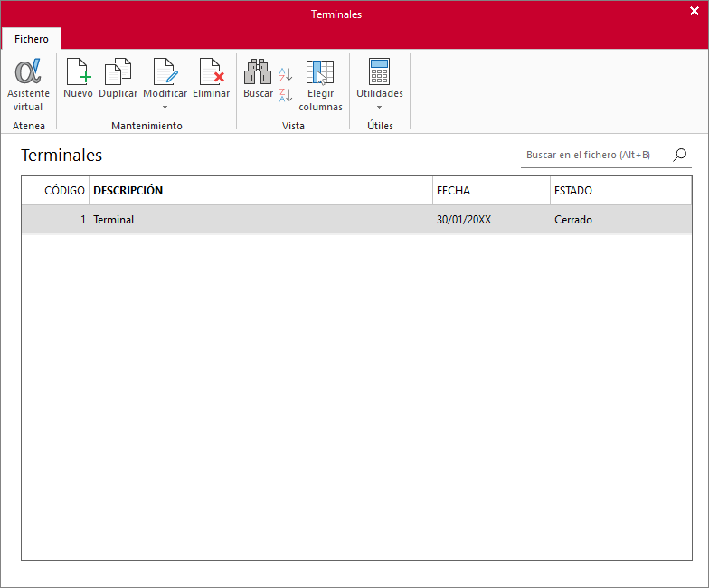
Task: Sort by the DESCRIPCIÓN column header
Action: pyautogui.click(x=260, y=190)
